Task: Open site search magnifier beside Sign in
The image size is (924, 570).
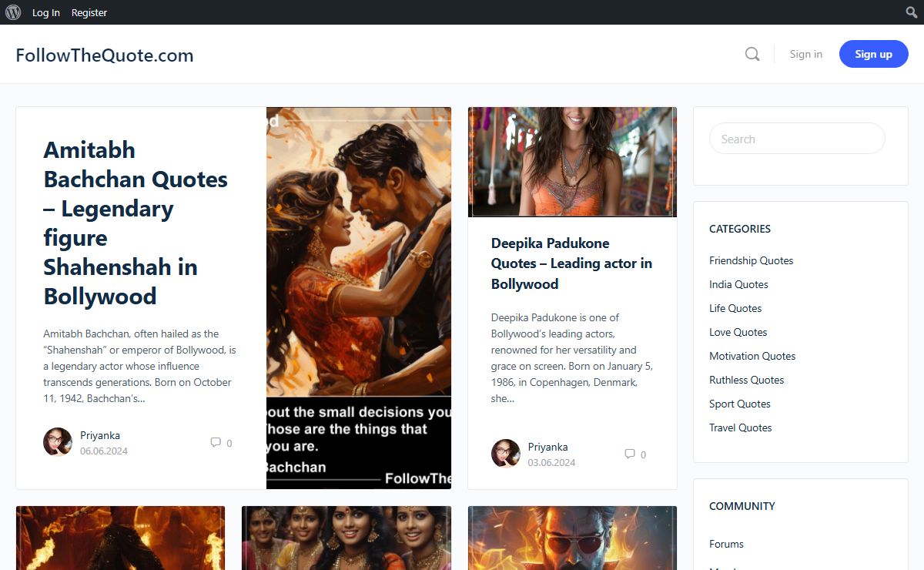Action: pyautogui.click(x=752, y=54)
